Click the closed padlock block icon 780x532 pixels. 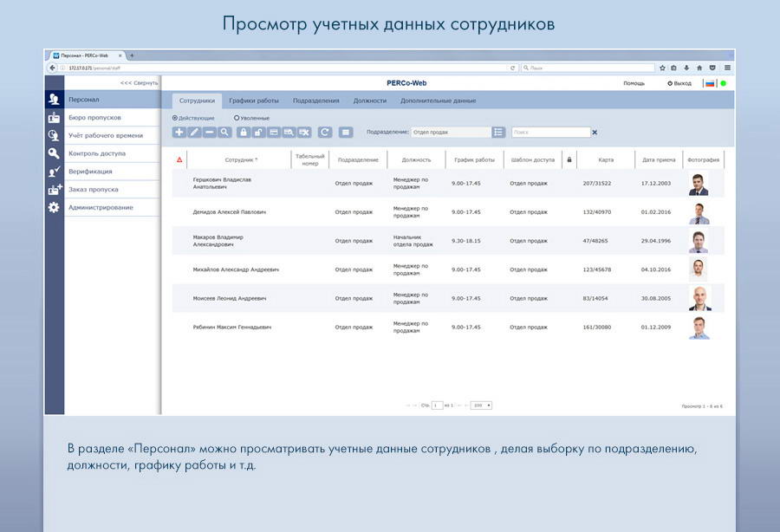pyautogui.click(x=244, y=133)
